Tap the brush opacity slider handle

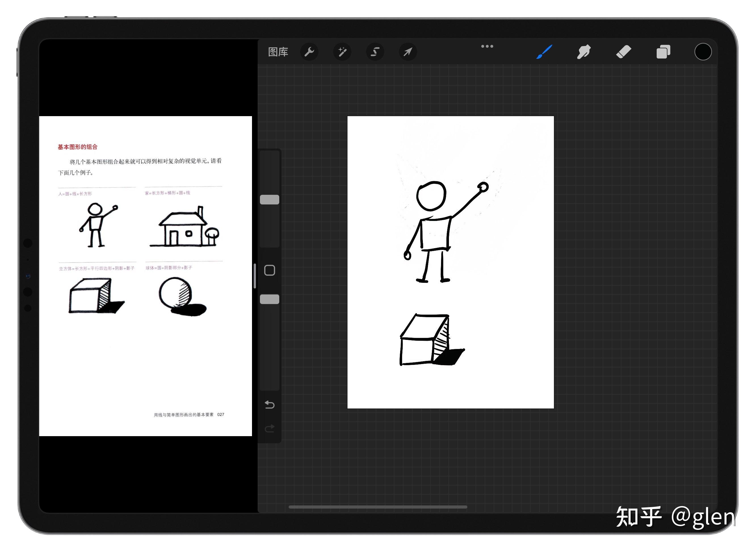(270, 299)
